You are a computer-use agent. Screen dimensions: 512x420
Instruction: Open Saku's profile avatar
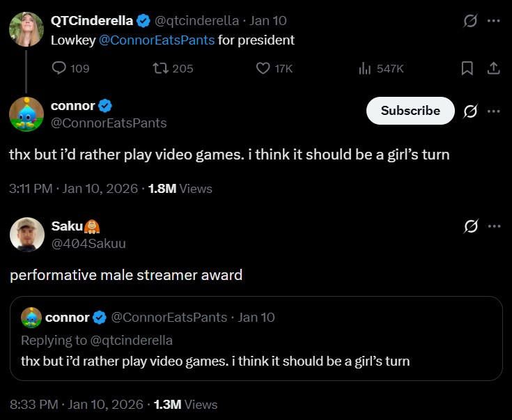(26, 235)
